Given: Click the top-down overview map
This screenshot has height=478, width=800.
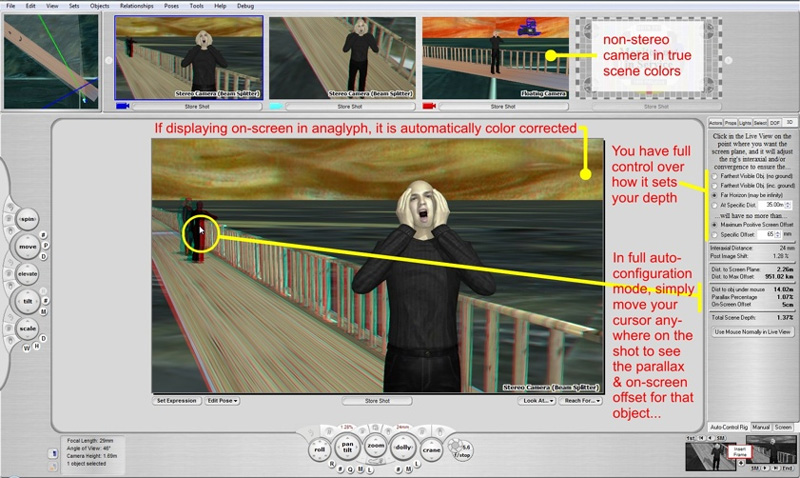Looking at the screenshot, I should (x=51, y=61).
